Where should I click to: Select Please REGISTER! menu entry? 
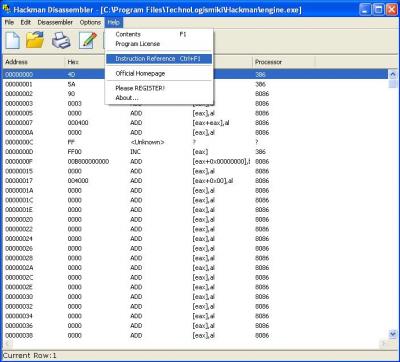(x=159, y=88)
